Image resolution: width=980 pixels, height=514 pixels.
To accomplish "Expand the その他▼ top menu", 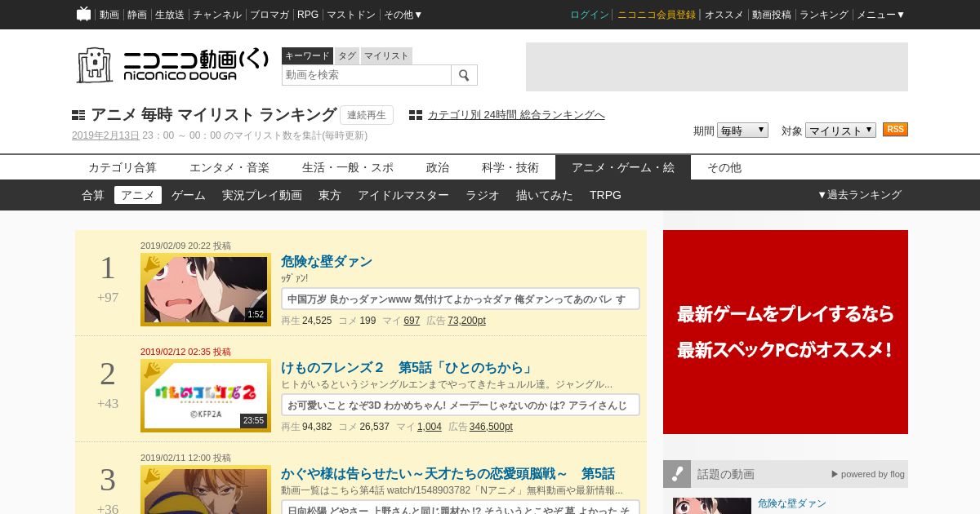I will [x=403, y=15].
